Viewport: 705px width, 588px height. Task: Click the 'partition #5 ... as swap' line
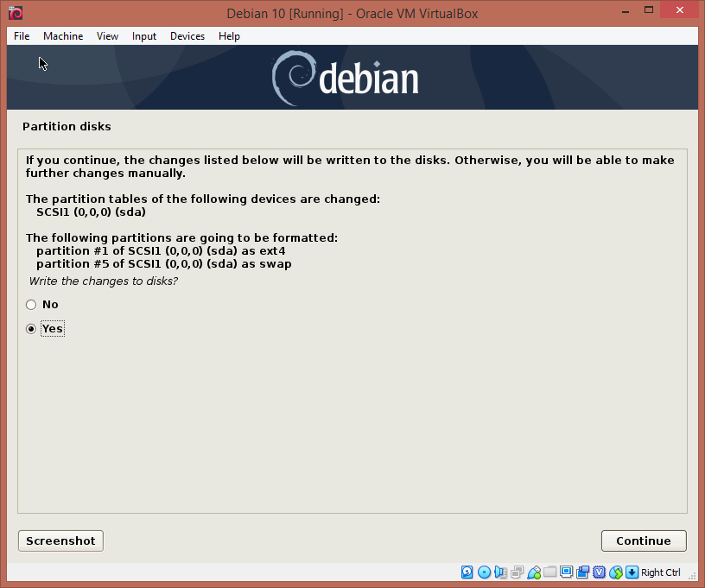164,263
